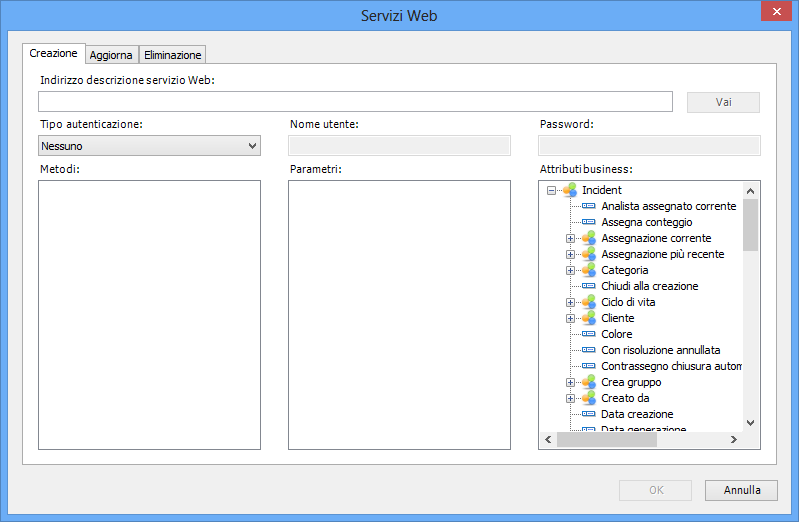The height and width of the screenshot is (522, 799).
Task: Click the web service description address field
Action: tap(355, 101)
